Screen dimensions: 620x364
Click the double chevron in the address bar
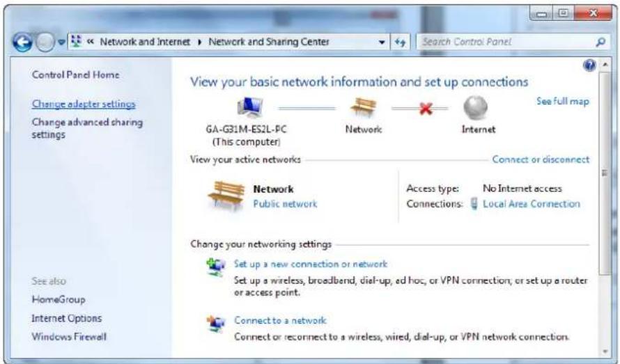91,42
